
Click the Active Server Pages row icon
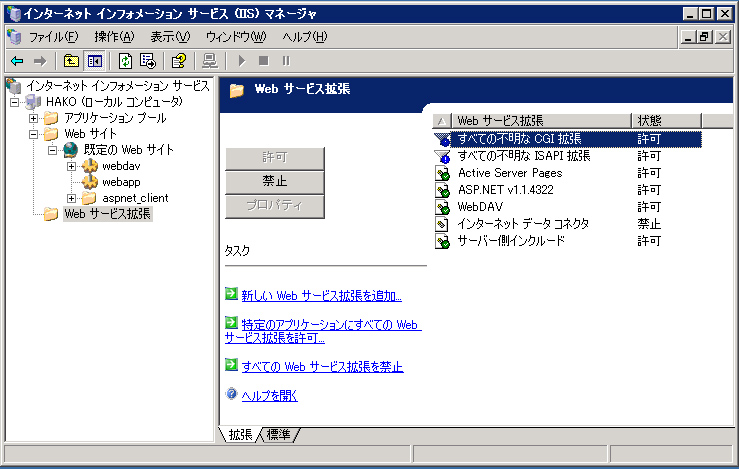click(442, 173)
